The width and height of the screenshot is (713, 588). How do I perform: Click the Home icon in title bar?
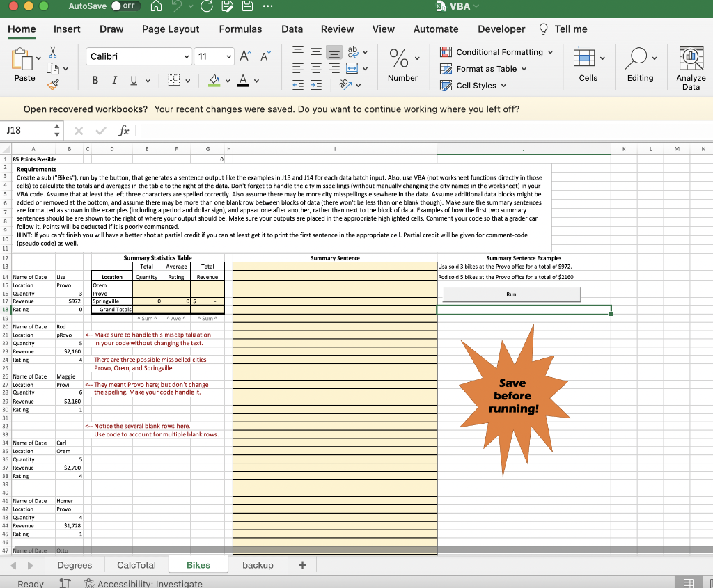tap(157, 6)
